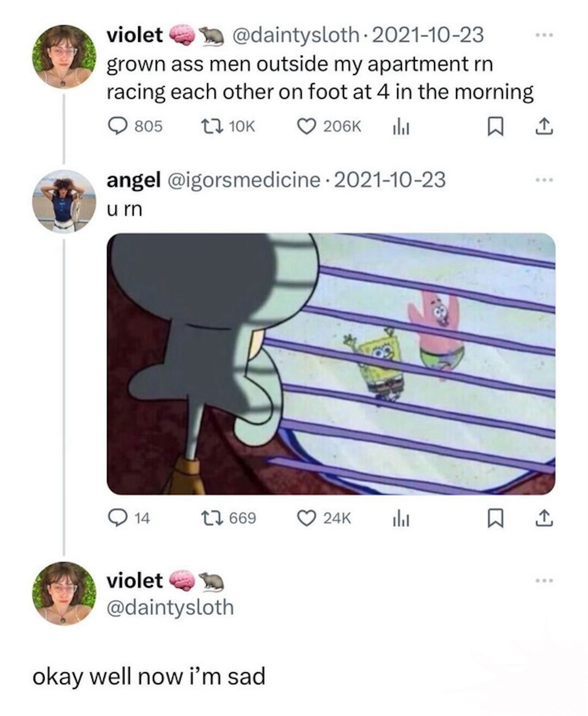Open more options on violet's first tweet
The width and height of the screenshot is (588, 716).
click(x=544, y=35)
